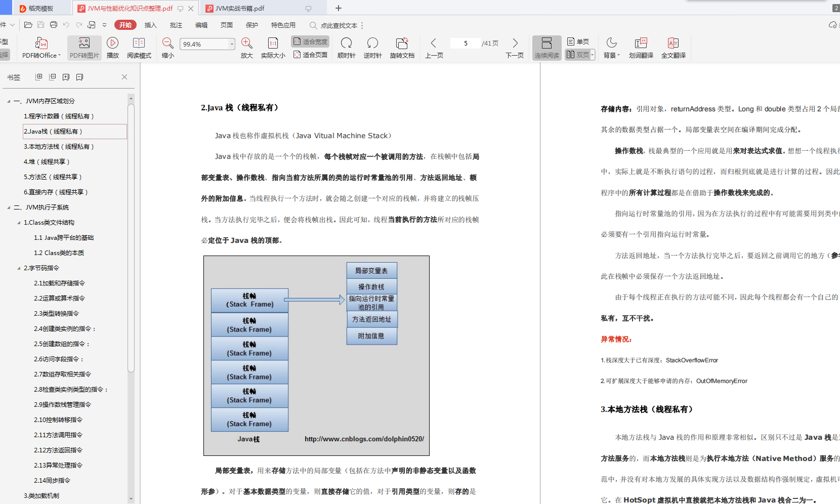The width and height of the screenshot is (840, 504).
Task: Click bookmark scrollbar down arrow
Action: click(x=131, y=499)
